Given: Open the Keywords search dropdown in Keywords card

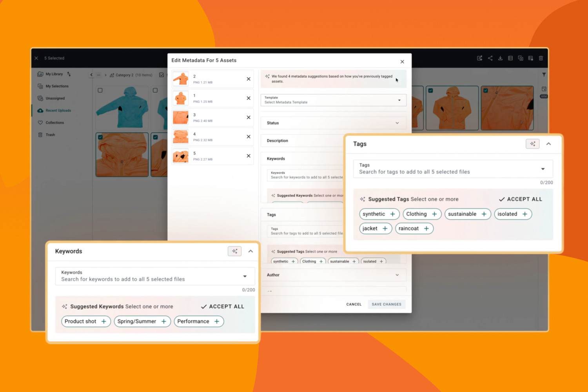Looking at the screenshot, I should pos(155,276).
